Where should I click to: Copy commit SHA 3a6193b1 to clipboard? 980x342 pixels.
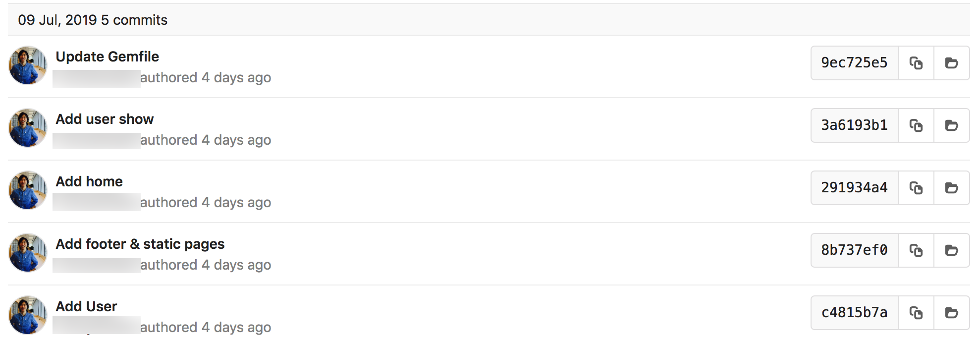coord(916,125)
